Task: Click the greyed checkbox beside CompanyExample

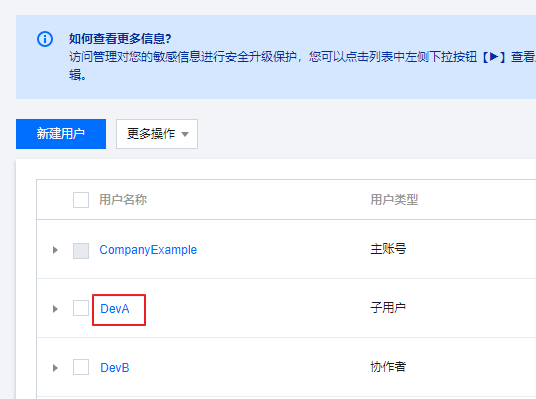Action: [x=81, y=251]
